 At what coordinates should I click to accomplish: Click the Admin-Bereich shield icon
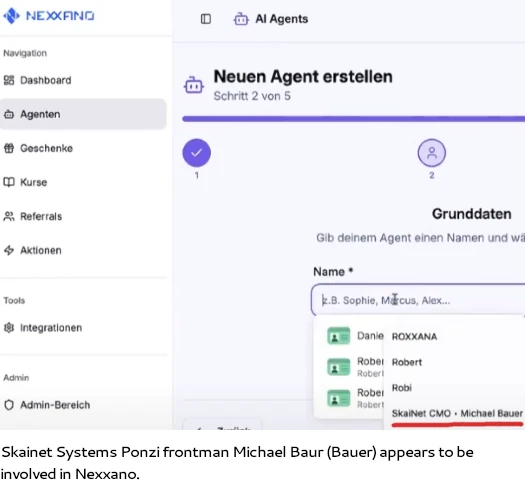tap(9, 405)
